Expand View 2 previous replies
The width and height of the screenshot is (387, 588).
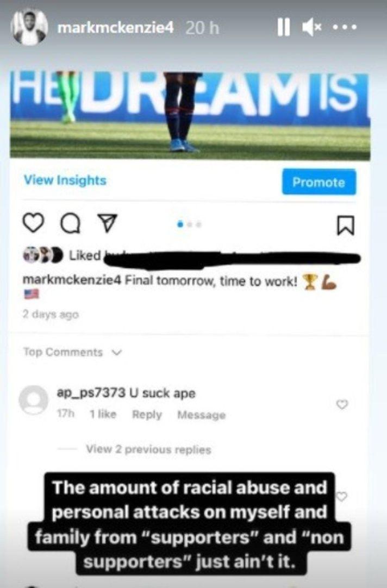(x=148, y=449)
